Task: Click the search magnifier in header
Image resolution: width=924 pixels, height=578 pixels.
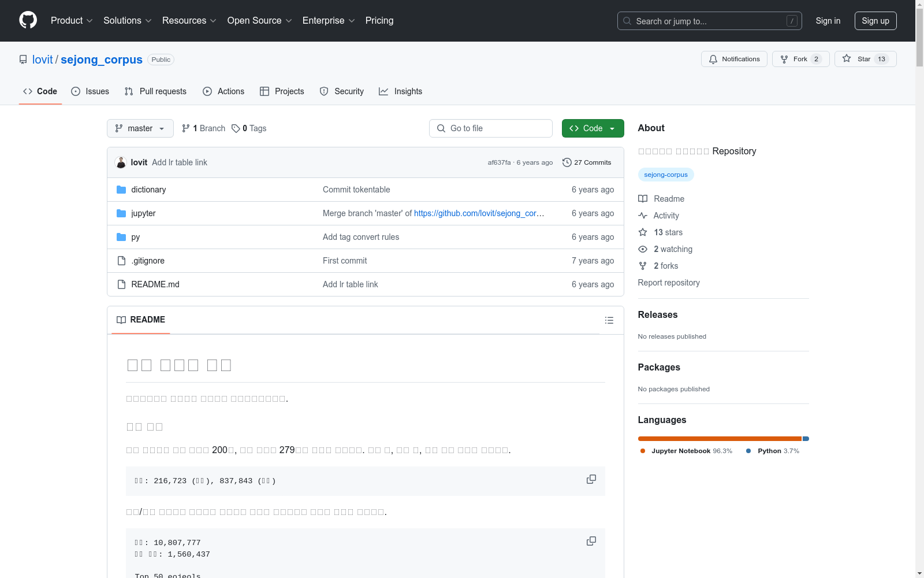Action: point(627,21)
